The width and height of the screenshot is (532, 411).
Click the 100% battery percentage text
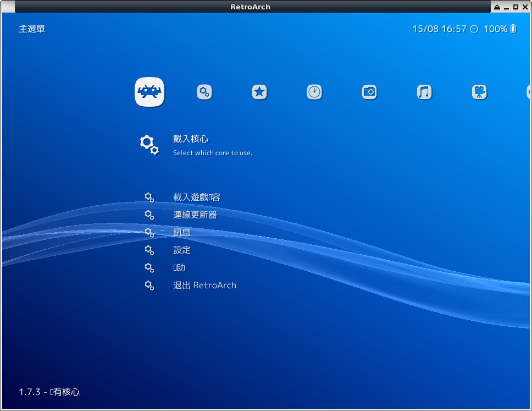tap(496, 29)
